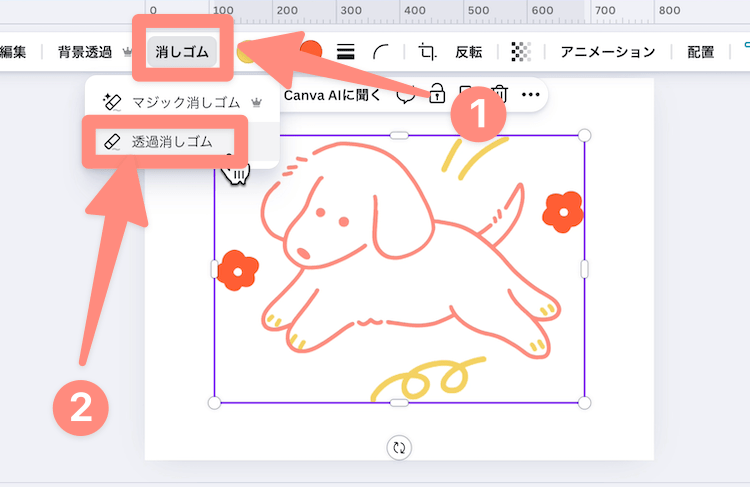Open the three-dot more options menu
This screenshot has width=750, height=487.
530,95
